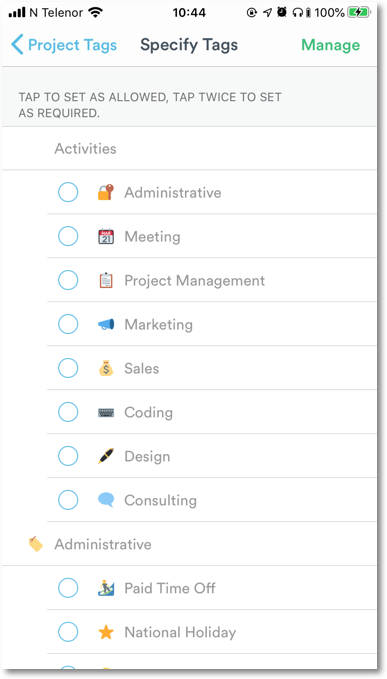Screen dimensions: 387x679
Task: Tap the megaphone Marketing icon
Action: click(106, 324)
